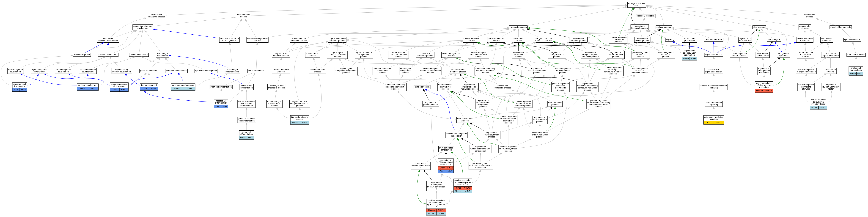The height and width of the screenshot is (217, 868).
Task: Click the 'homeostatic process' node
Action: [x=809, y=16]
